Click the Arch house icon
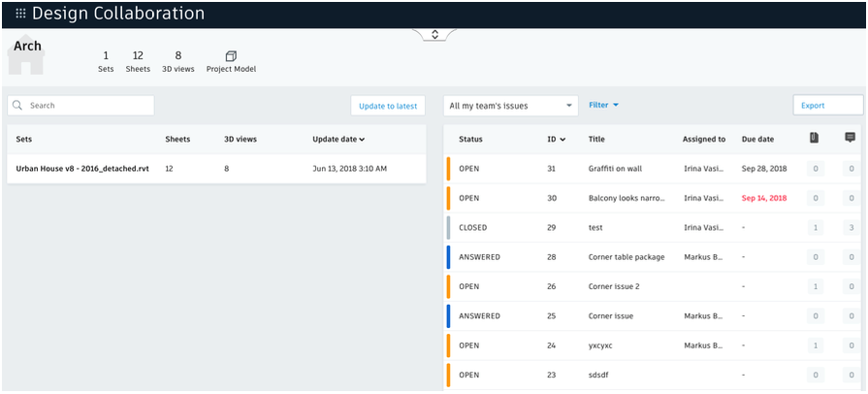Screen dimensions: 868x394 (x=26, y=58)
